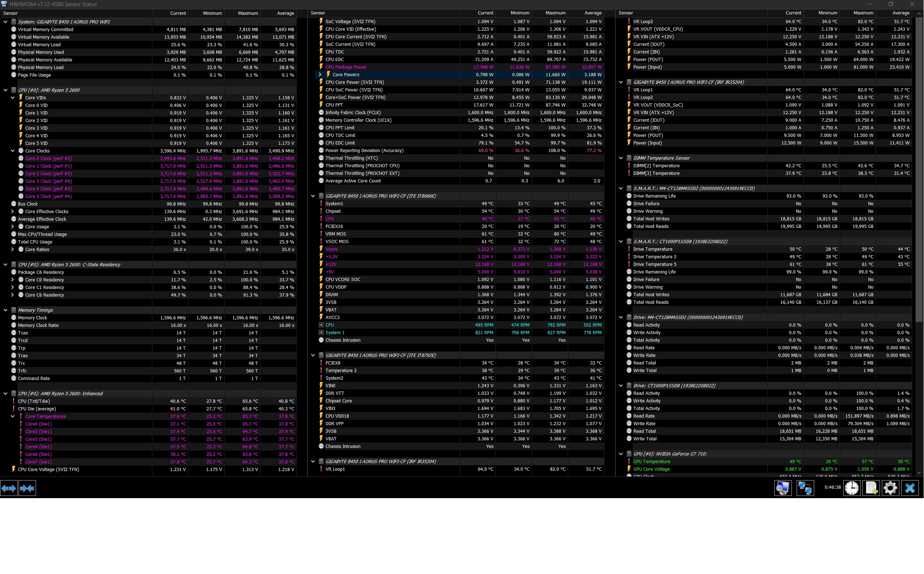Expand the Core C6 Residency row
Image resolution: width=924 pixels, height=574 pixels.
pos(13,295)
